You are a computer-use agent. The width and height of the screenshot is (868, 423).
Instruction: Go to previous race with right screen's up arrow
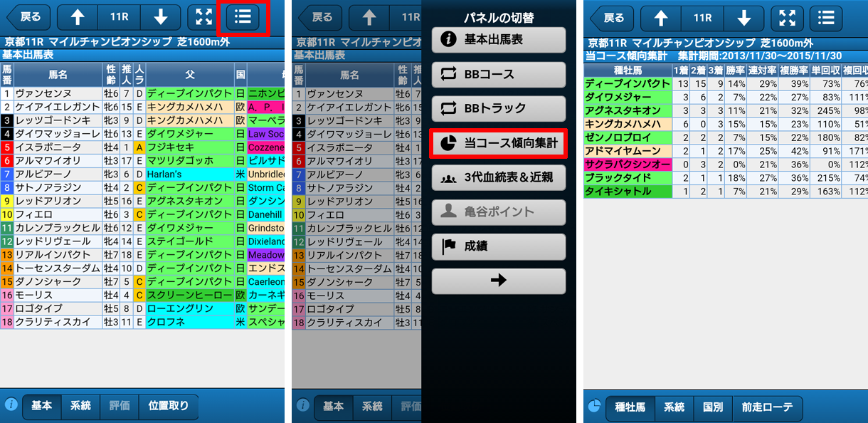point(660,17)
